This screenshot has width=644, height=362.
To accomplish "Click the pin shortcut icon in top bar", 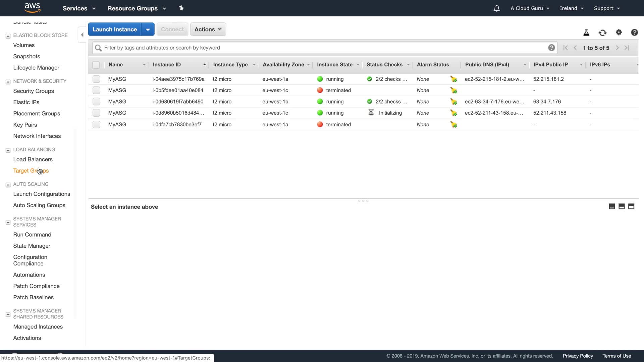I will 181,8.
